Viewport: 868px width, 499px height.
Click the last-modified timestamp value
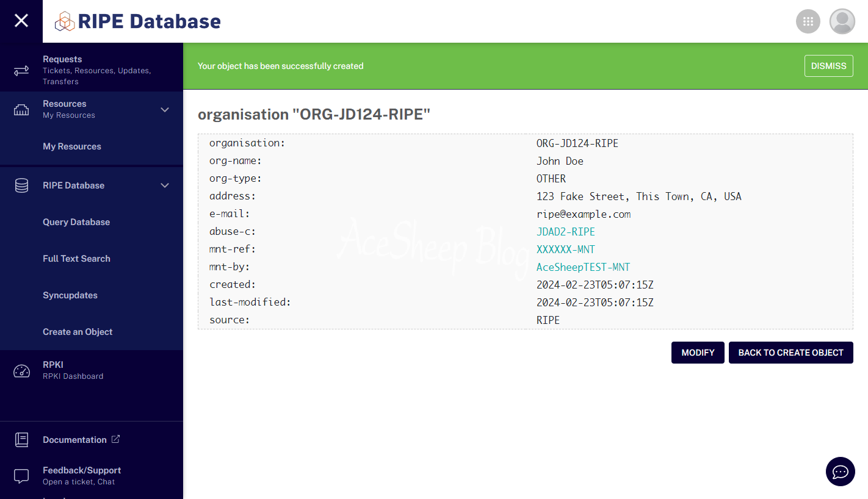pos(595,303)
